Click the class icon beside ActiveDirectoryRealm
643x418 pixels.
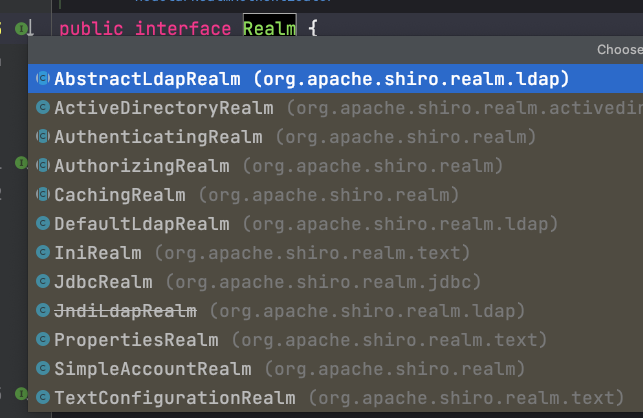(x=43, y=107)
